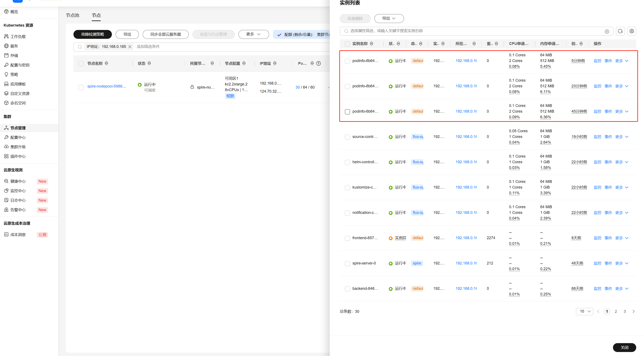Click the 故障检测策略 button

(x=92, y=34)
